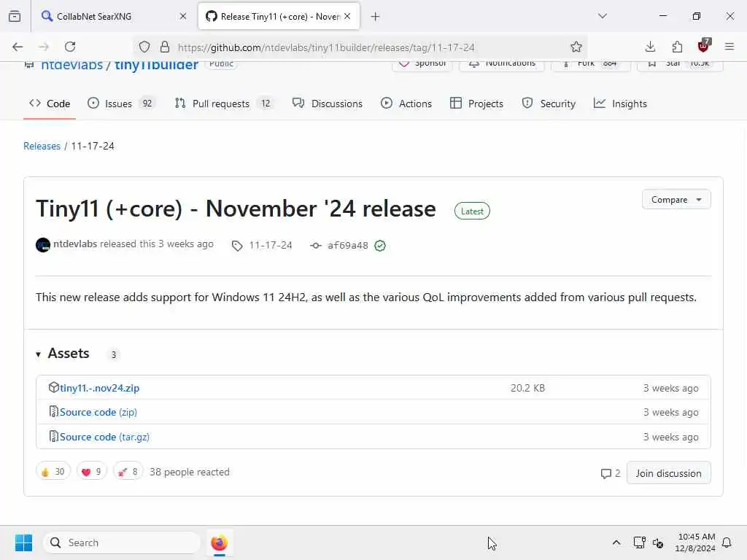Download Source code (tar.gz)
Screen dimensions: 747x560
point(104,437)
